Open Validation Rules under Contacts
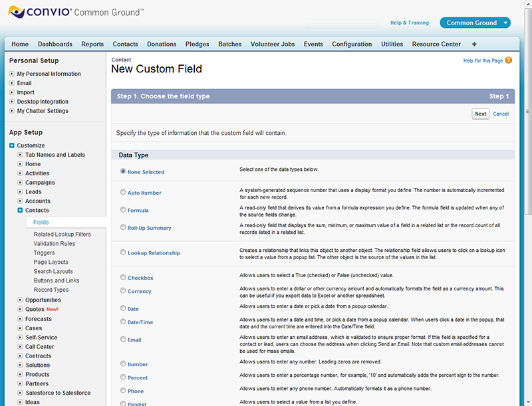 tap(55, 243)
